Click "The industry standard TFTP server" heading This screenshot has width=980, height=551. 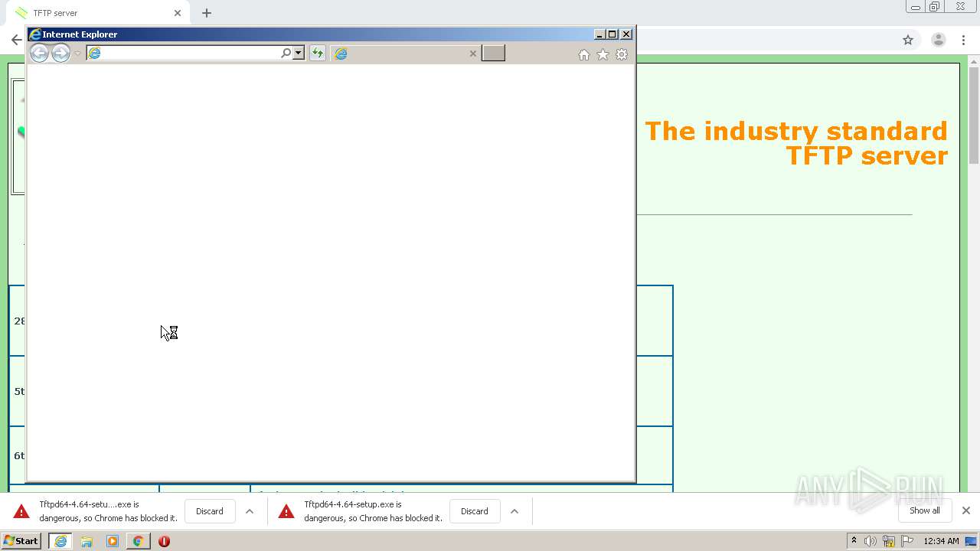click(796, 143)
